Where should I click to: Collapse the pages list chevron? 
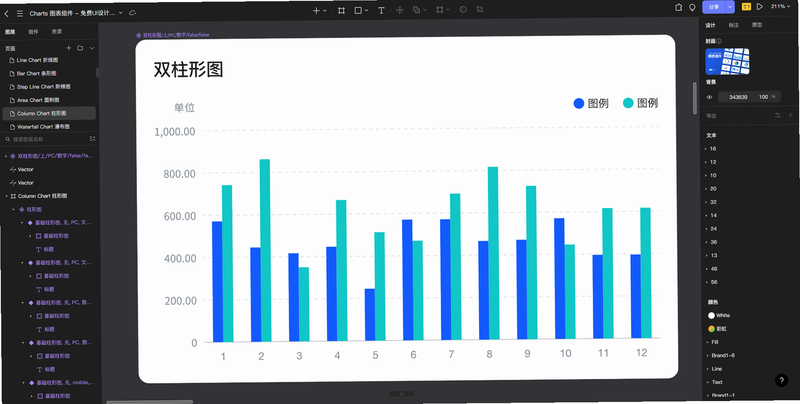(x=92, y=48)
